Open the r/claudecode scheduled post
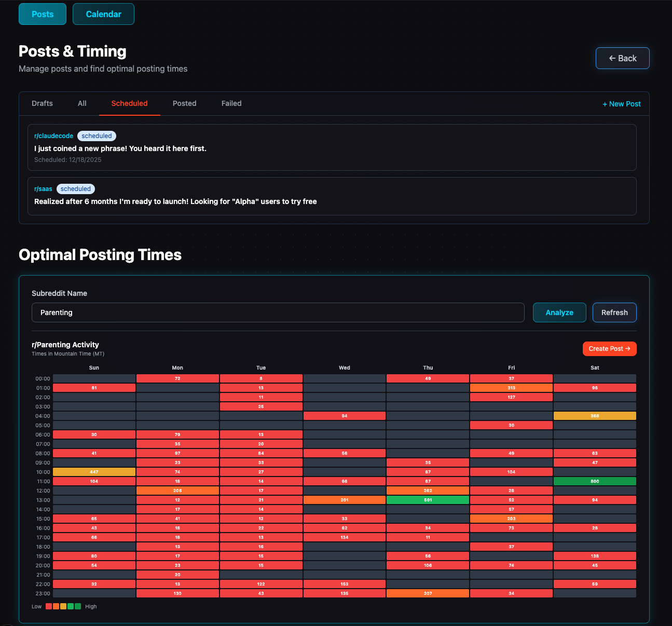This screenshot has height=626, width=672. pos(332,148)
